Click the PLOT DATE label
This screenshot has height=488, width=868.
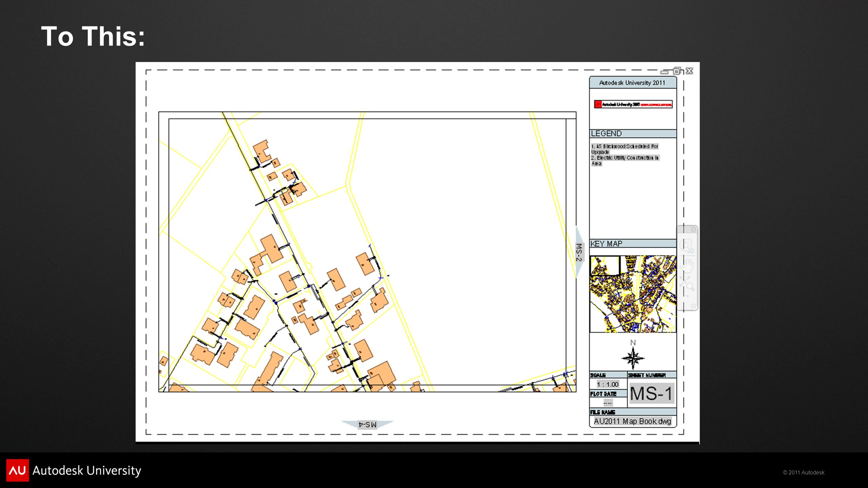[x=603, y=394]
